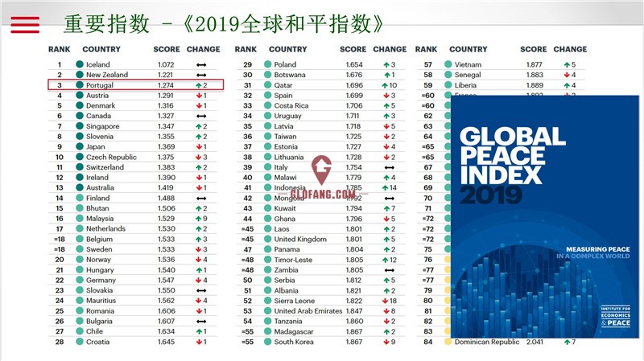Click the country name South Korea
644x361 pixels.
pyautogui.click(x=294, y=342)
